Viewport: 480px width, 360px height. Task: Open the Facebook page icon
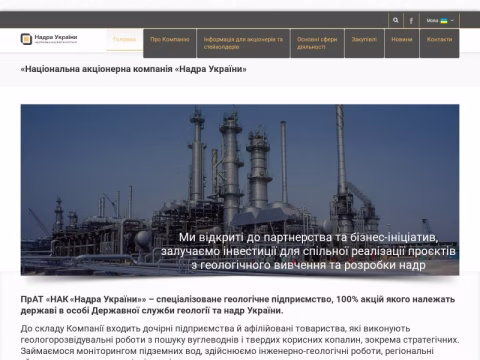[x=411, y=21]
